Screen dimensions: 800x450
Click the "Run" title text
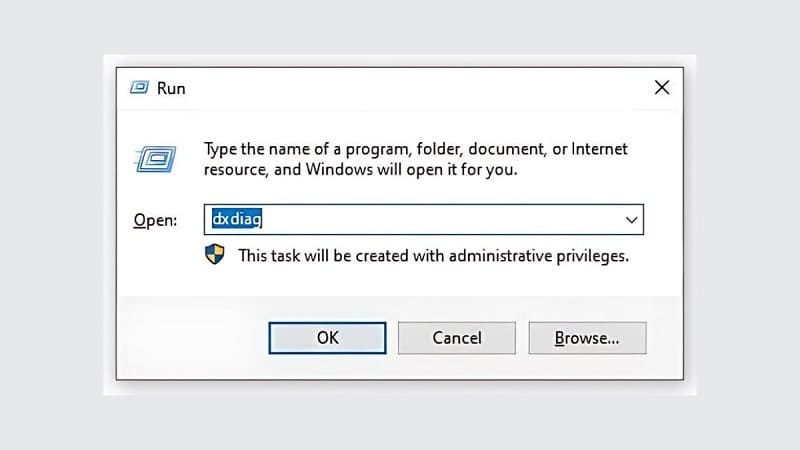tap(171, 88)
